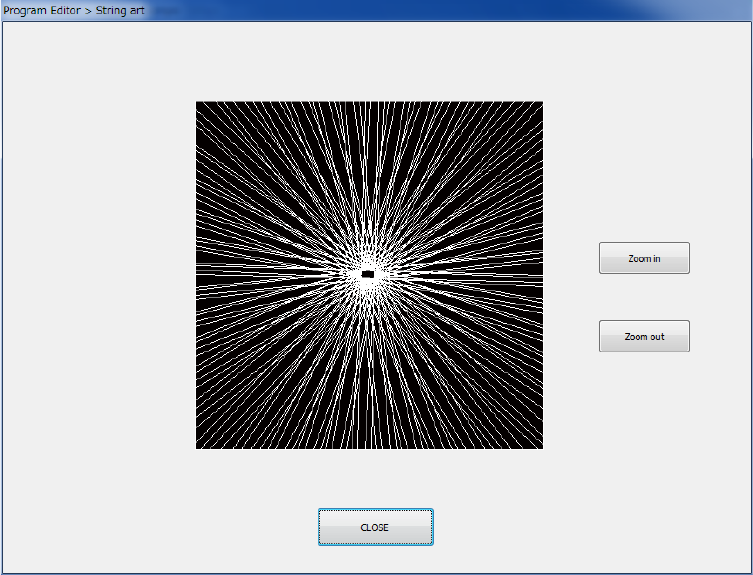
Task: Click the middle of the canvas top edge
Action: (369, 104)
